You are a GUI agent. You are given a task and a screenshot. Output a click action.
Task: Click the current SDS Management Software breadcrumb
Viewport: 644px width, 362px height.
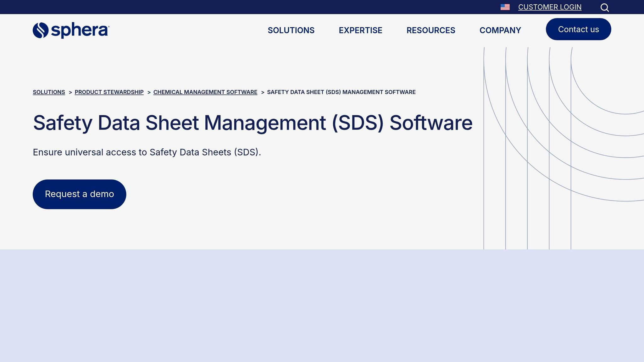click(341, 92)
